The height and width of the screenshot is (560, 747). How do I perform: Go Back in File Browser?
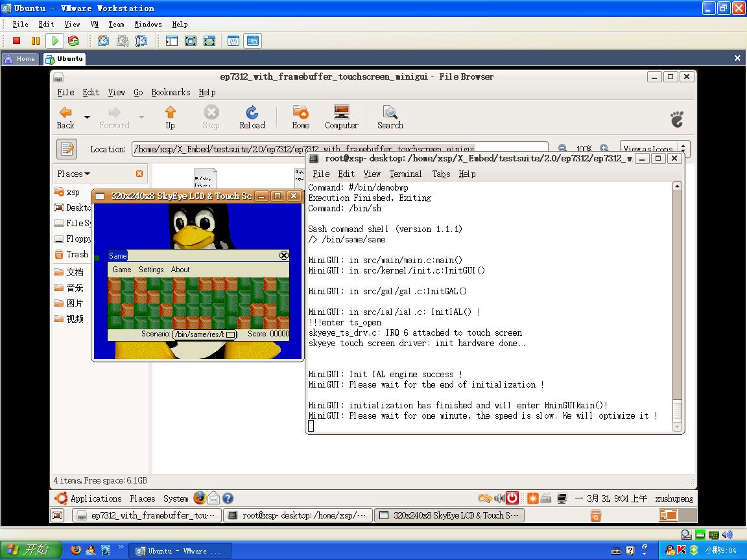[x=65, y=117]
